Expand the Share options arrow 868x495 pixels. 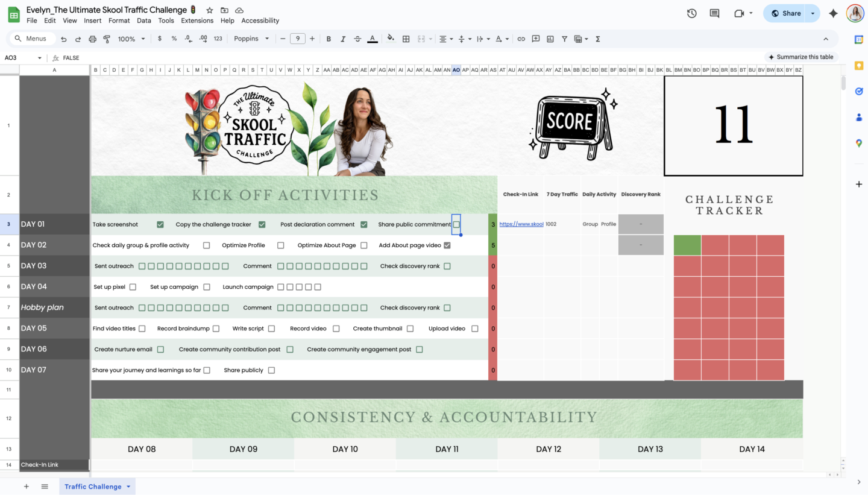point(813,13)
